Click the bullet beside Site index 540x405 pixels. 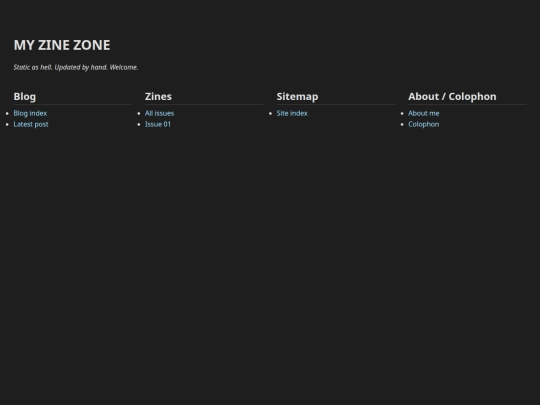[270, 113]
